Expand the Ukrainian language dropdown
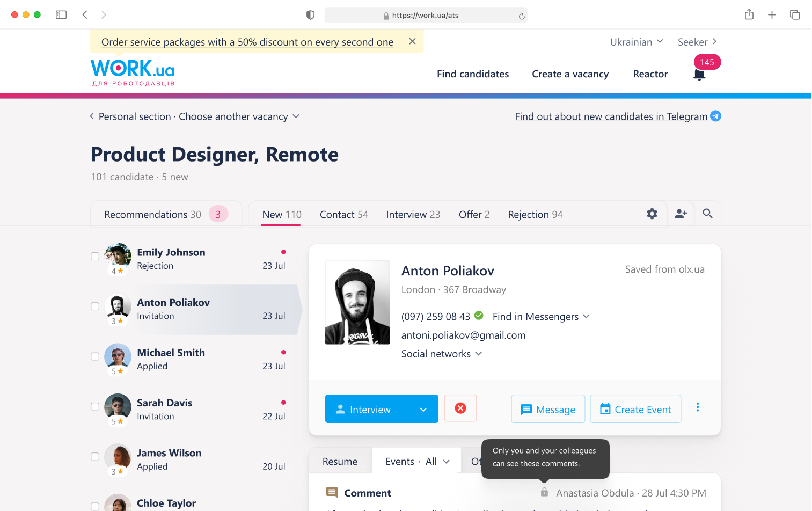The height and width of the screenshot is (511, 812). (x=637, y=42)
